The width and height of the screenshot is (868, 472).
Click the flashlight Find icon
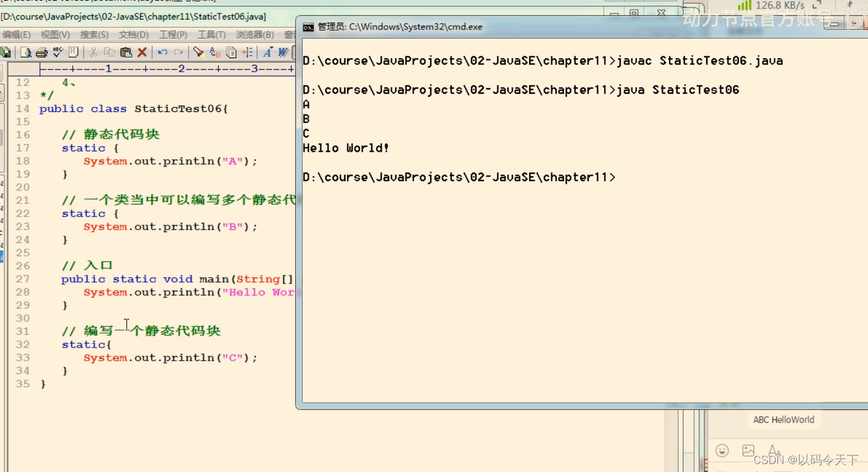[199, 52]
